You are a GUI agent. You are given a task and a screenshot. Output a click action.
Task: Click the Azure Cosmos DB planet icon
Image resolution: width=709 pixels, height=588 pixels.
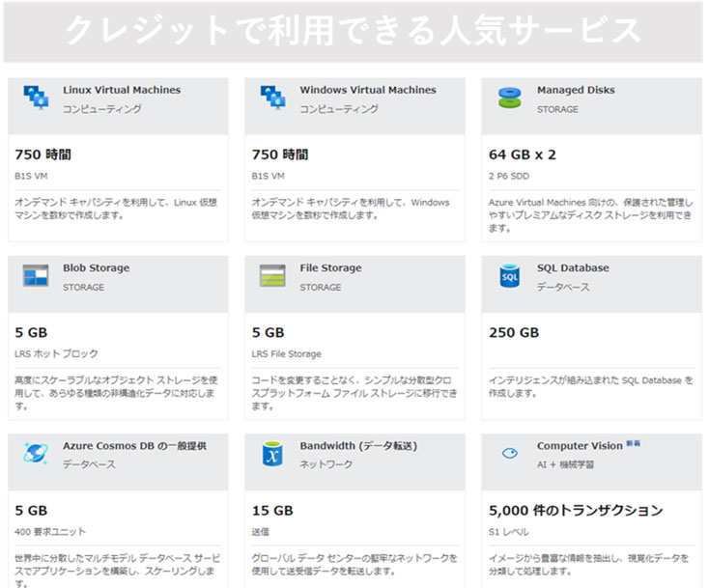(36, 453)
